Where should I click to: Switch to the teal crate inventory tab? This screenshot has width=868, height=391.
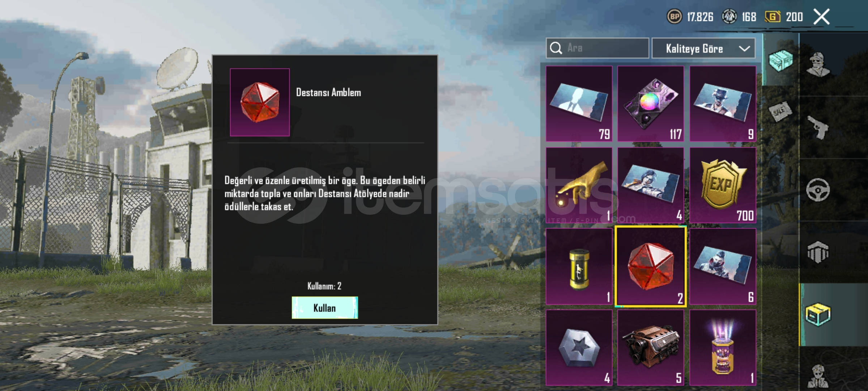(x=780, y=60)
